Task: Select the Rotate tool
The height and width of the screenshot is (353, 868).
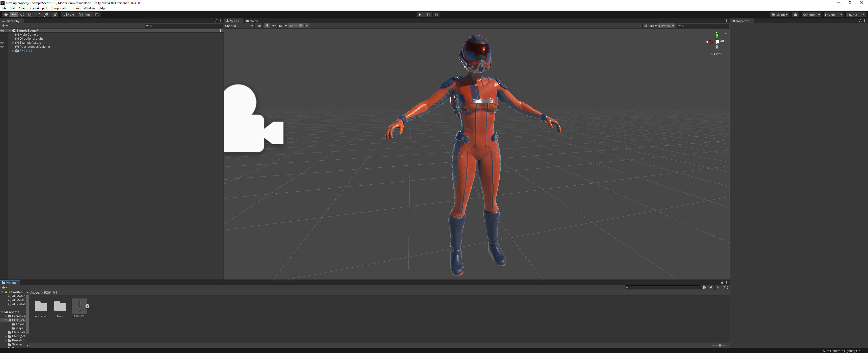Action: click(22, 15)
